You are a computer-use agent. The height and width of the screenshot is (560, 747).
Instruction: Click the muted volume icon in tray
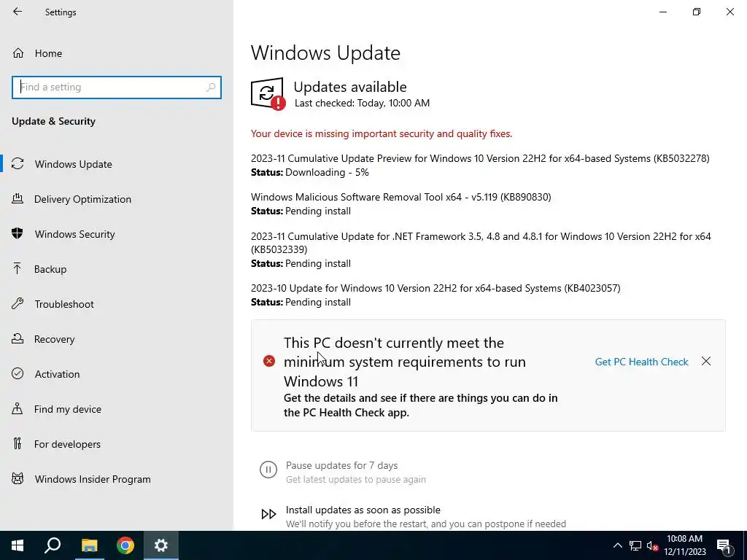[x=653, y=545]
